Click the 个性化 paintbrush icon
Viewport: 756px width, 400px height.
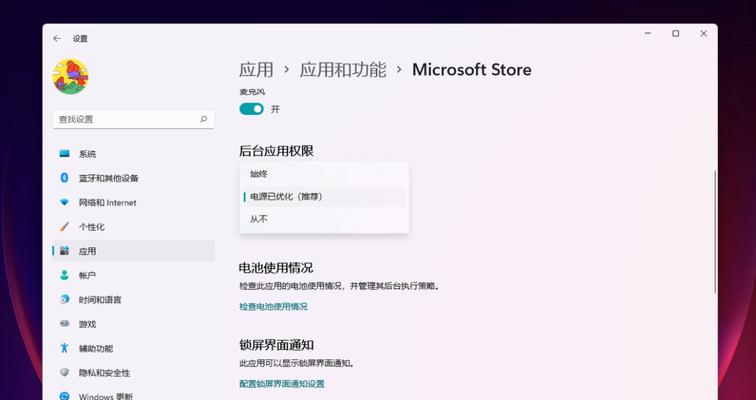coord(64,227)
